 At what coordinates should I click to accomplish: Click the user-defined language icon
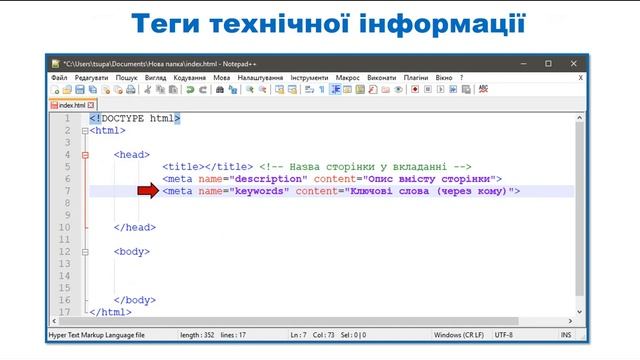click(x=347, y=89)
